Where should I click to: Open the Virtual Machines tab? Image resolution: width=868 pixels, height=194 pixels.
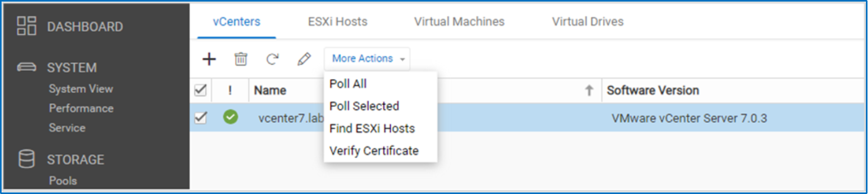coord(459,22)
